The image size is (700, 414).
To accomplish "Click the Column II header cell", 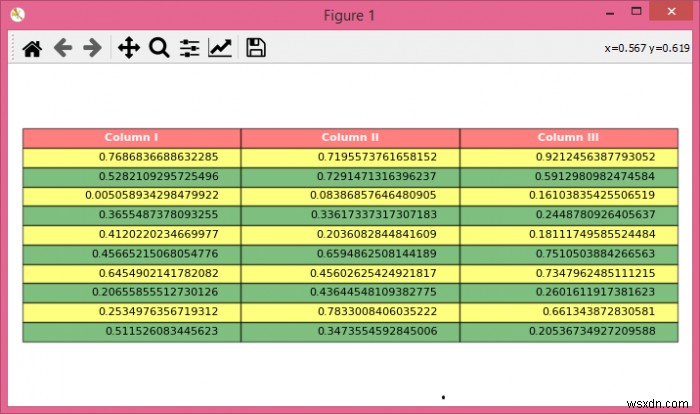I will tap(350, 138).
